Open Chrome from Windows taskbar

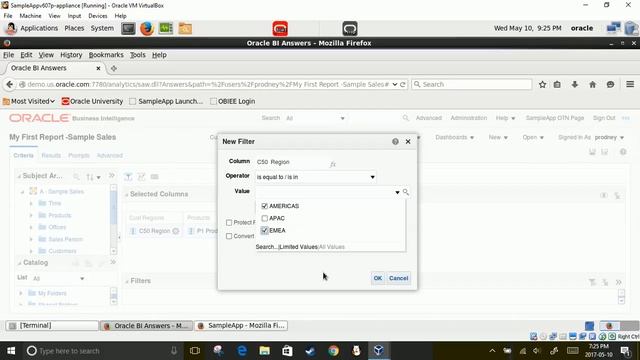[333, 351]
